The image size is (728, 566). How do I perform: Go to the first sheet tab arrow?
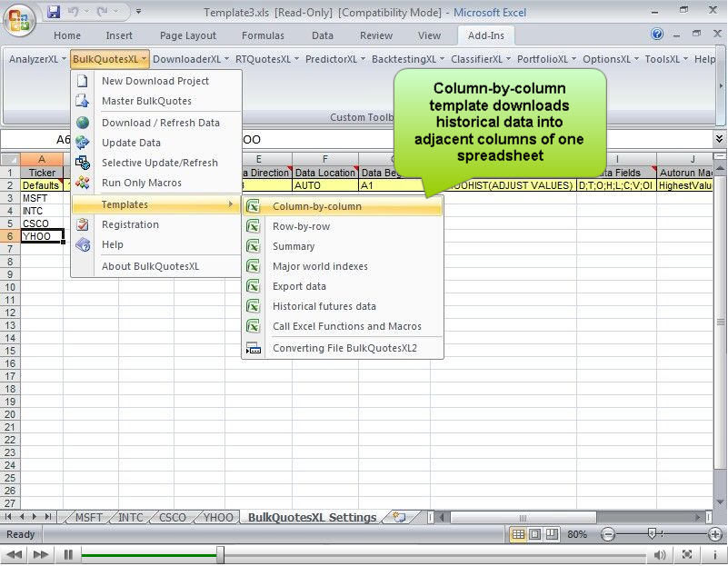(x=8, y=516)
